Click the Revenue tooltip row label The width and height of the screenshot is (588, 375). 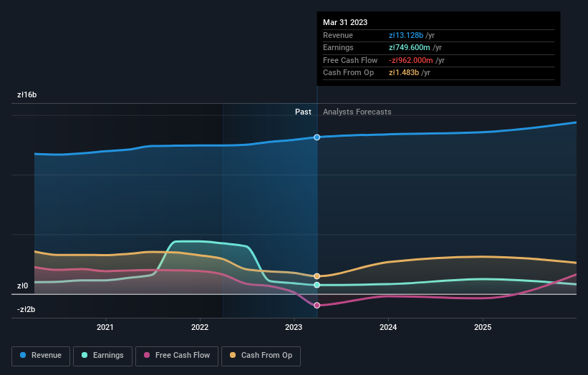pos(338,35)
